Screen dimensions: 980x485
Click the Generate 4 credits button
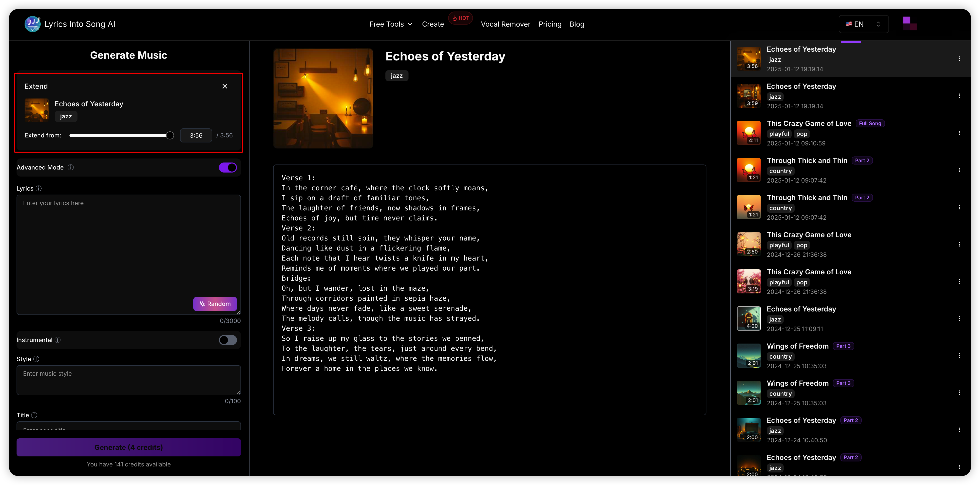click(x=128, y=447)
